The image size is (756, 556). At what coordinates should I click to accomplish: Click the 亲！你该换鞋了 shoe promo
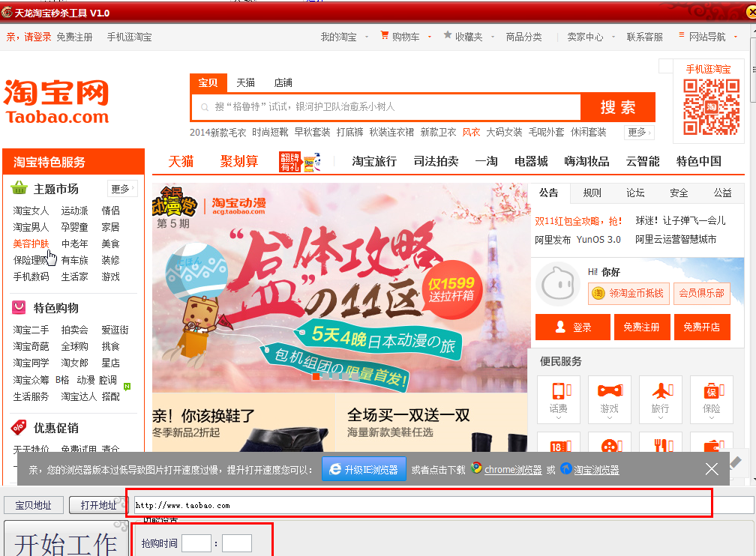[x=244, y=423]
